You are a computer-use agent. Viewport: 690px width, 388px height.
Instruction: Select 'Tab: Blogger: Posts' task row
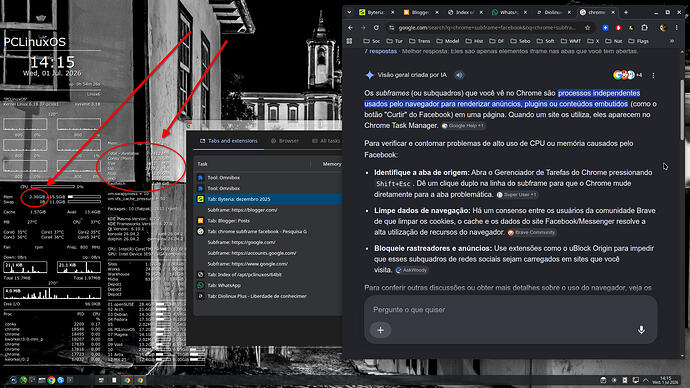point(268,221)
